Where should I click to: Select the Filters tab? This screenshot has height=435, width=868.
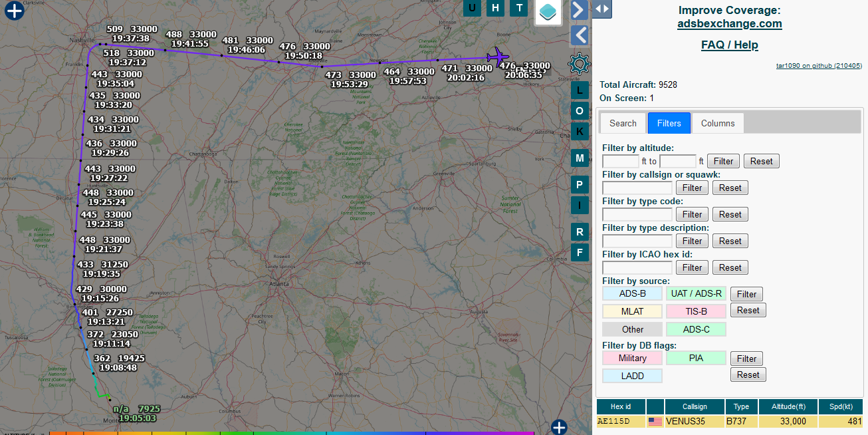669,123
